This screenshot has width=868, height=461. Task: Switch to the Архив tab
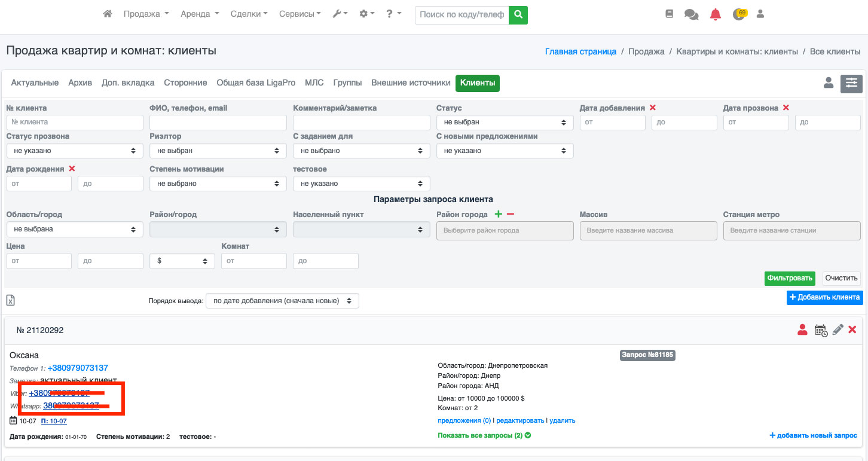[80, 83]
